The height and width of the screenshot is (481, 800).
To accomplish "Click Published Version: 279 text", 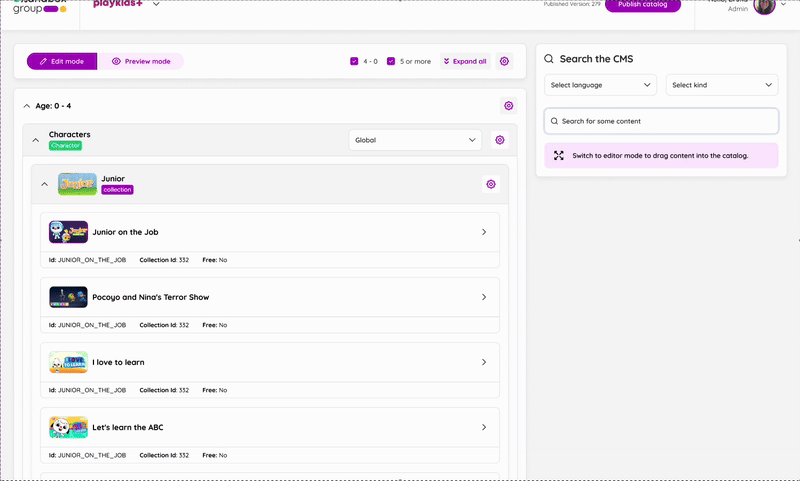I will click(x=572, y=4).
